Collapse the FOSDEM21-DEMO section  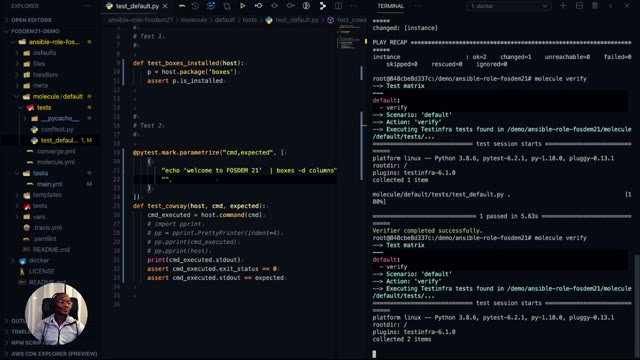(x=49, y=31)
